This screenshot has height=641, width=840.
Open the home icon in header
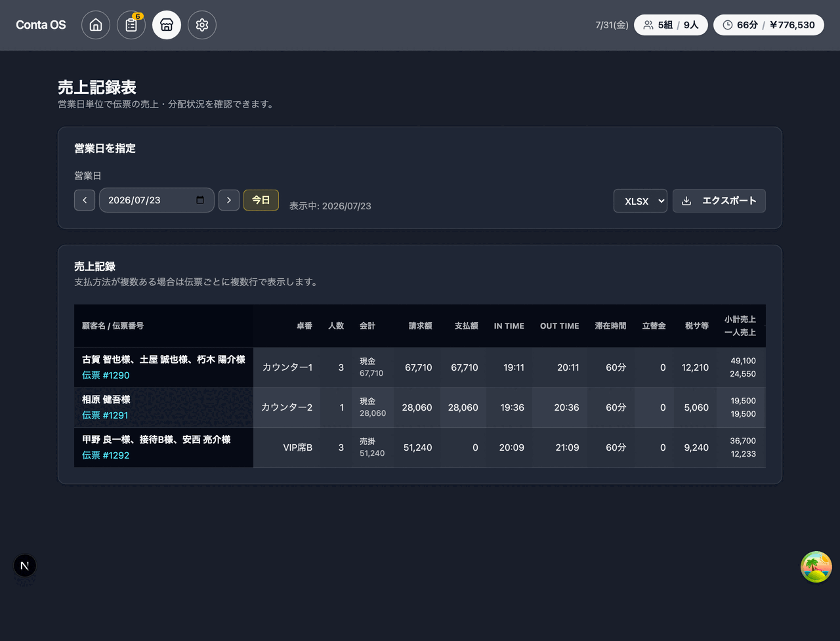96,25
